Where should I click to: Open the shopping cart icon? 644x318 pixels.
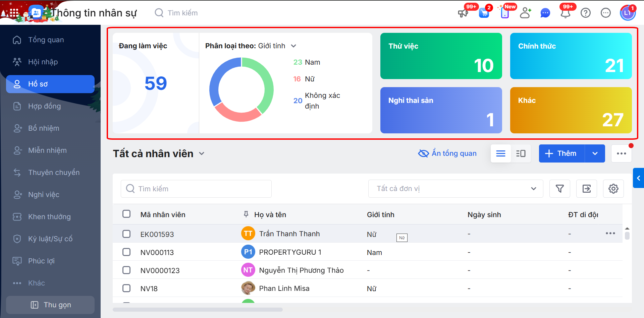pos(484,13)
